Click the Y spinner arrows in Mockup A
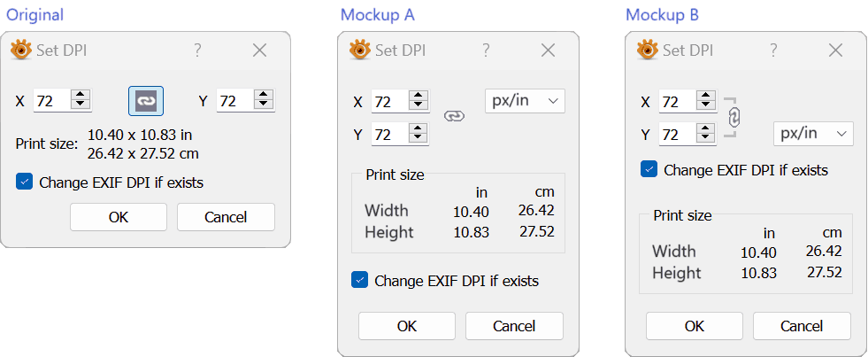Image resolution: width=868 pixels, height=357 pixels. [419, 135]
